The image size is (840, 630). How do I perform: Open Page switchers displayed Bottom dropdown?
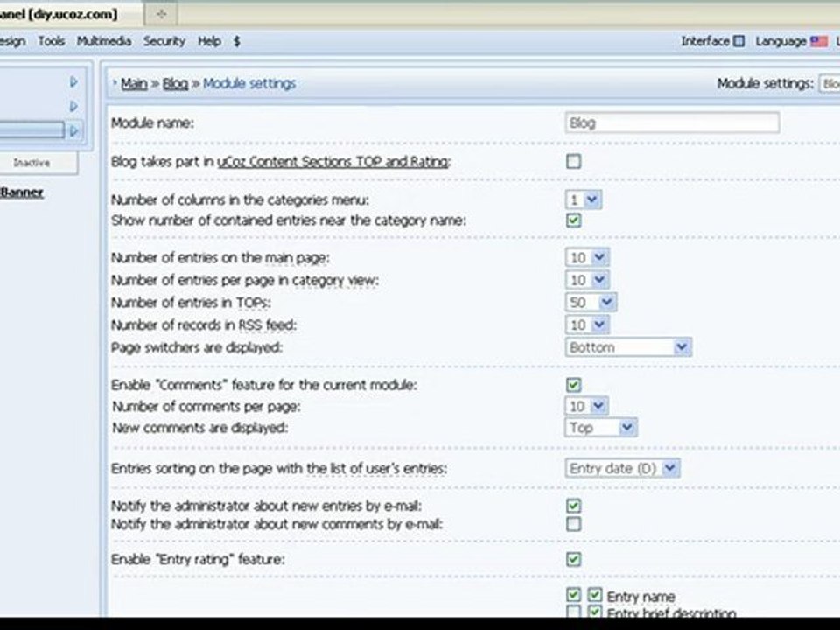628,347
